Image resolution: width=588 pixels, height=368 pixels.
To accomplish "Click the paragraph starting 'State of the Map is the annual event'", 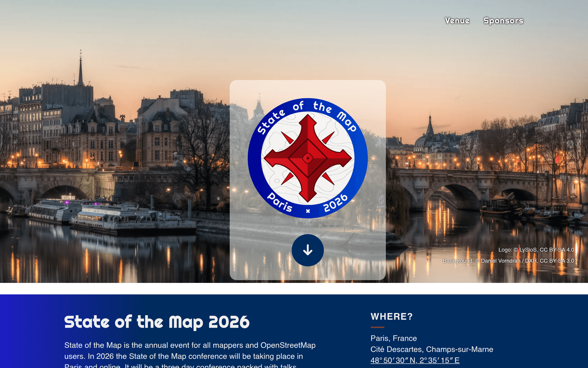I will (190, 354).
